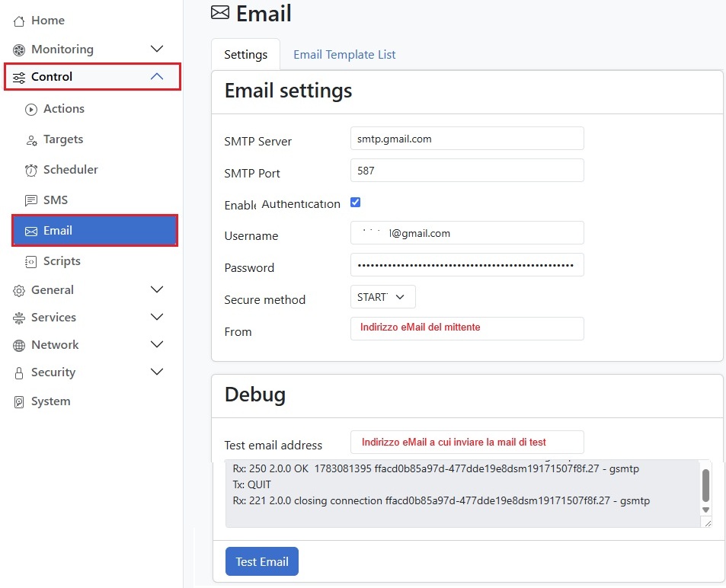This screenshot has width=726, height=588.
Task: Collapse the Control menu chevron
Action: [157, 76]
